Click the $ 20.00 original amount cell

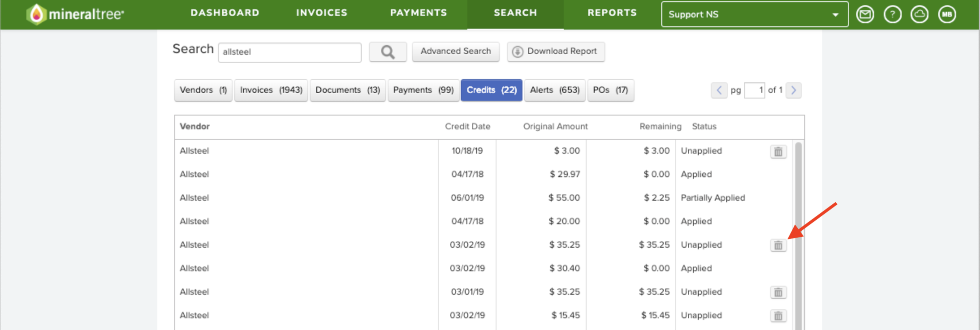click(564, 221)
